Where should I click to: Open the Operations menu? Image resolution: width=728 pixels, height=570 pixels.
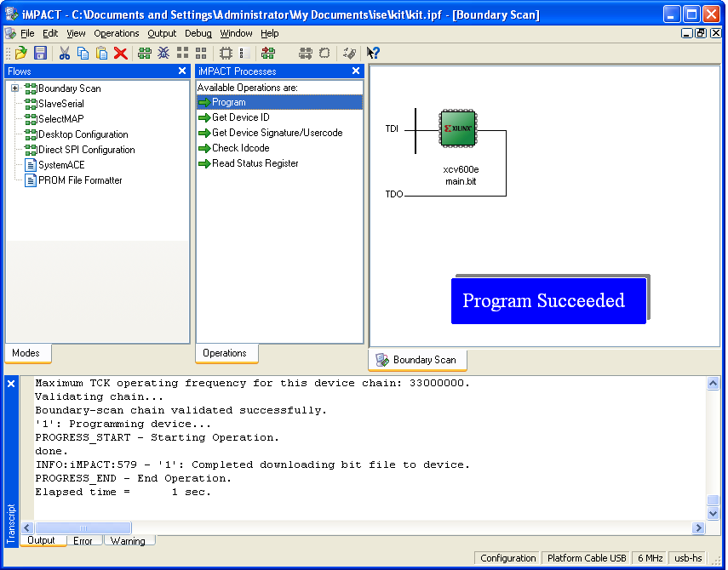(117, 33)
